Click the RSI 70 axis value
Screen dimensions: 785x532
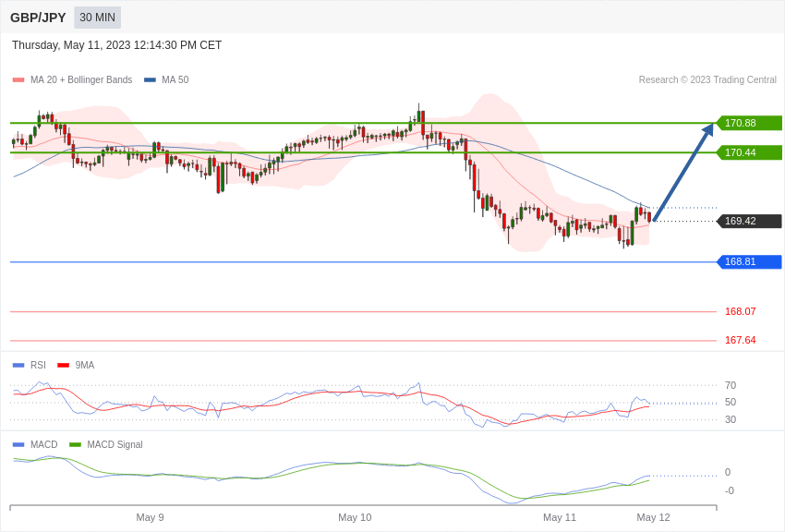coord(731,385)
